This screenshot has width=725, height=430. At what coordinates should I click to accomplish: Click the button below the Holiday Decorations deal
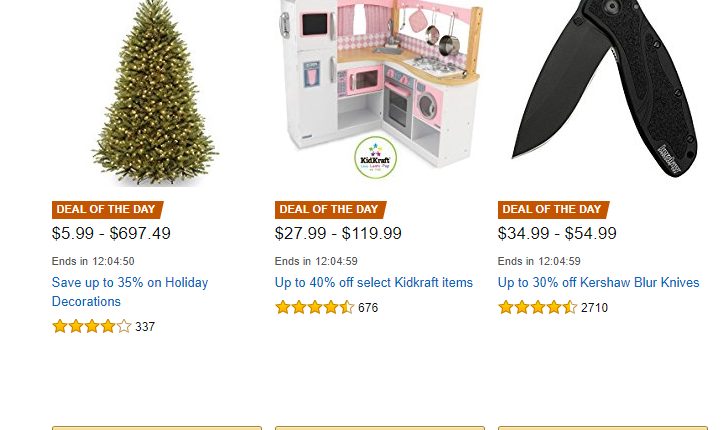(x=157, y=428)
